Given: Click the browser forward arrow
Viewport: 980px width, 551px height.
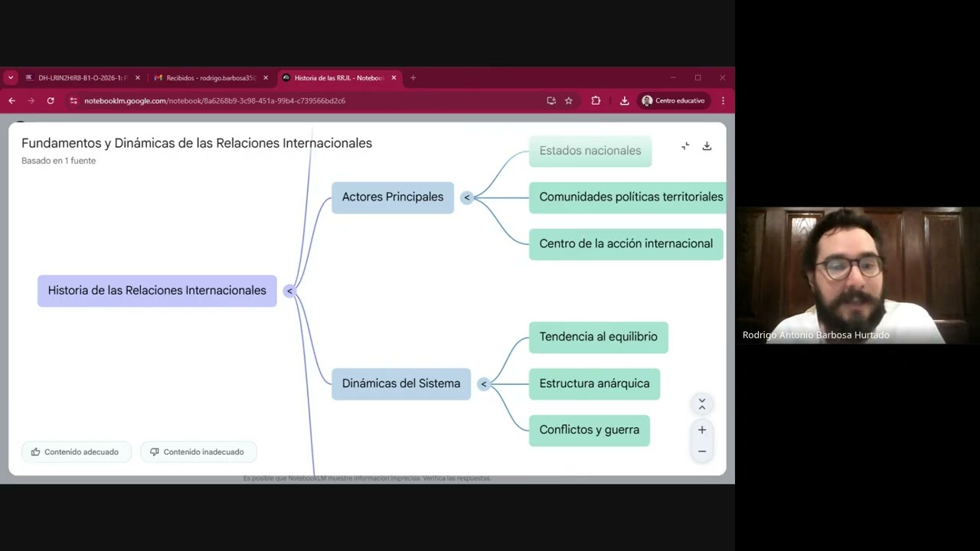Looking at the screenshot, I should tap(31, 100).
